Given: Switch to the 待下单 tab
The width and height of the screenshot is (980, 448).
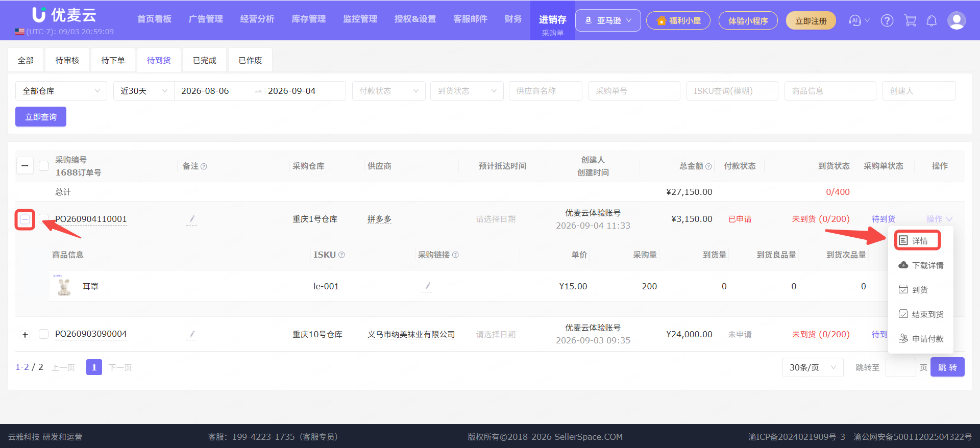Looking at the screenshot, I should click(x=113, y=60).
